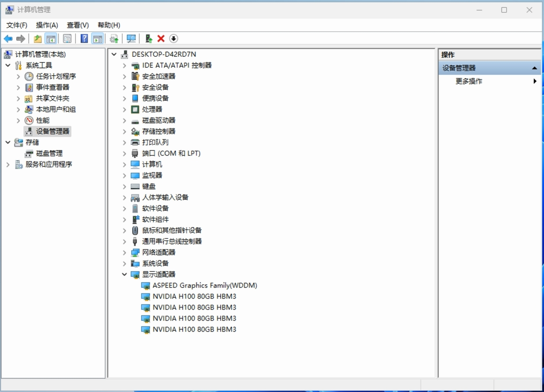Click the mouse icon beside 鼠标和其他指针设备
The image size is (544, 392).
point(135,230)
